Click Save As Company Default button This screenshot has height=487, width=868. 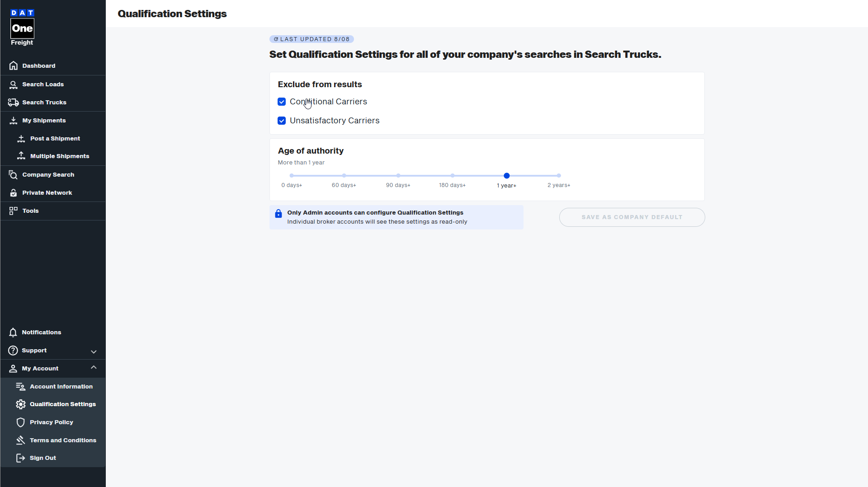[x=632, y=217]
